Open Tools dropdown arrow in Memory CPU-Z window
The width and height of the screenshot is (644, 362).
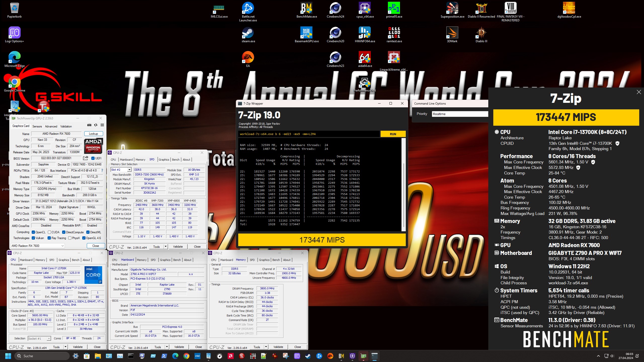[266, 347]
